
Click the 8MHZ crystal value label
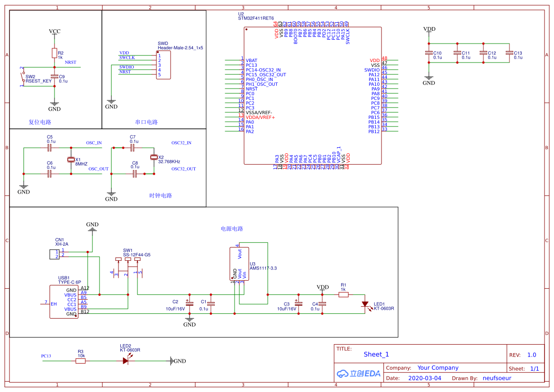[81, 164]
